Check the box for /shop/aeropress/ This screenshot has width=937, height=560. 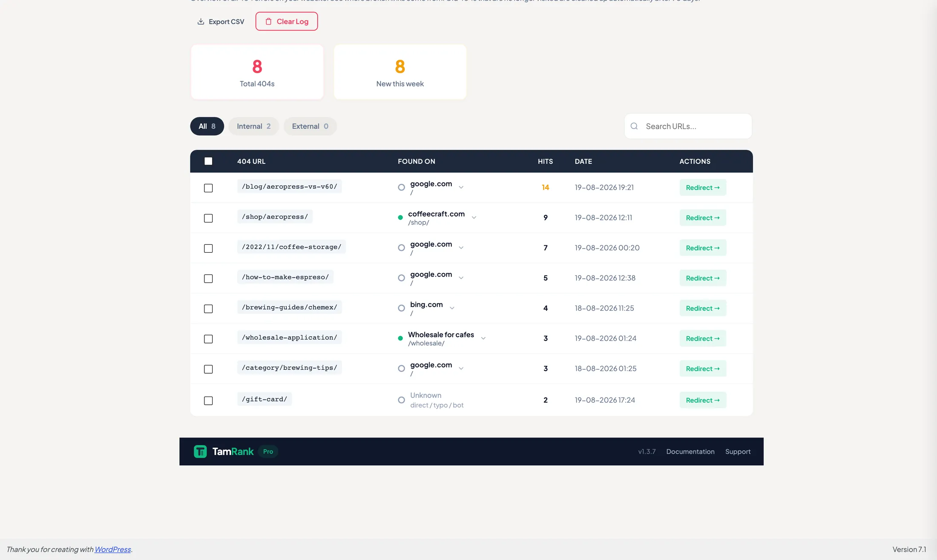pos(208,218)
